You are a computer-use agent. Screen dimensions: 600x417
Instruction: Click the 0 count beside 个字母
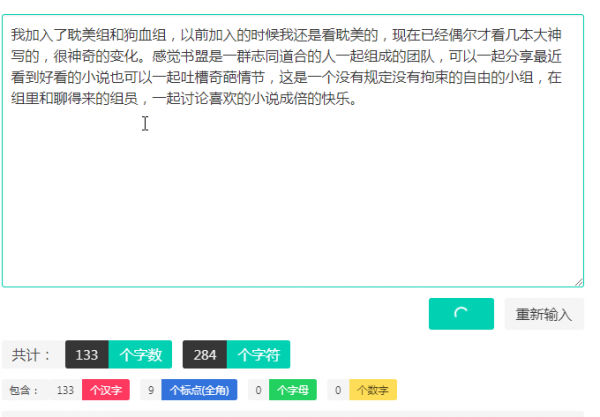pos(258,390)
